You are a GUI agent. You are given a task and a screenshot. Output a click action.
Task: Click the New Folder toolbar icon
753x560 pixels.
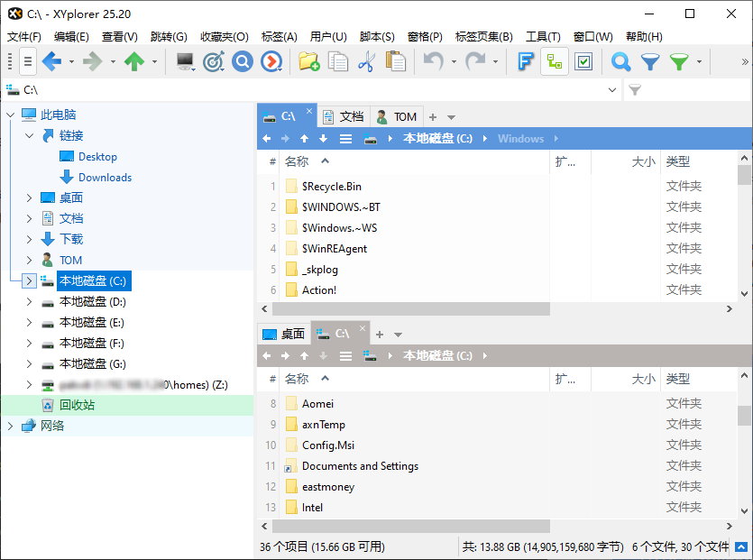coord(309,61)
